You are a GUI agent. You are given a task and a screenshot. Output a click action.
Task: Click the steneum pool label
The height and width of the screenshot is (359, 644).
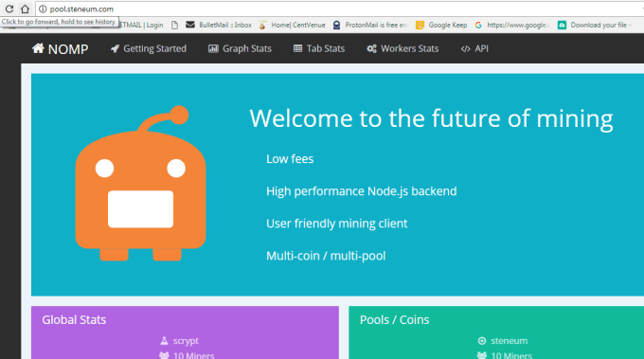(x=510, y=341)
